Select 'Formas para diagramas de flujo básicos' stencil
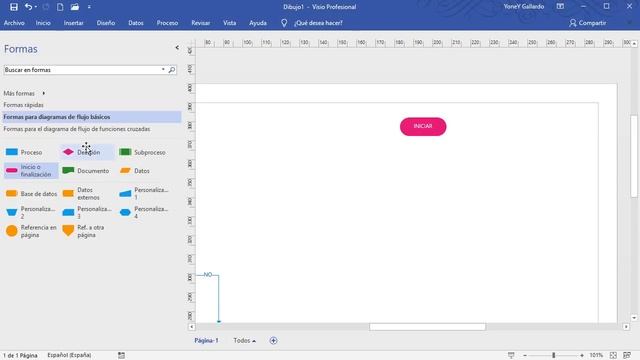 tap(91, 117)
